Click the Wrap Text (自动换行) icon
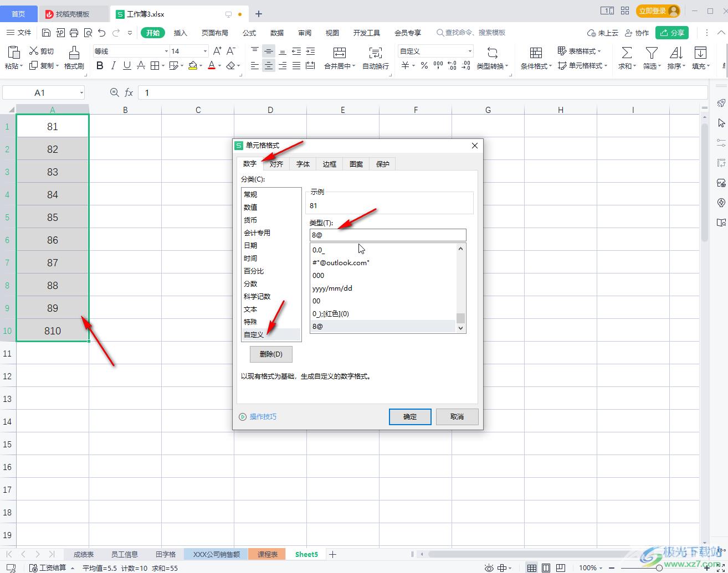The width and height of the screenshot is (728, 573). 376,53
